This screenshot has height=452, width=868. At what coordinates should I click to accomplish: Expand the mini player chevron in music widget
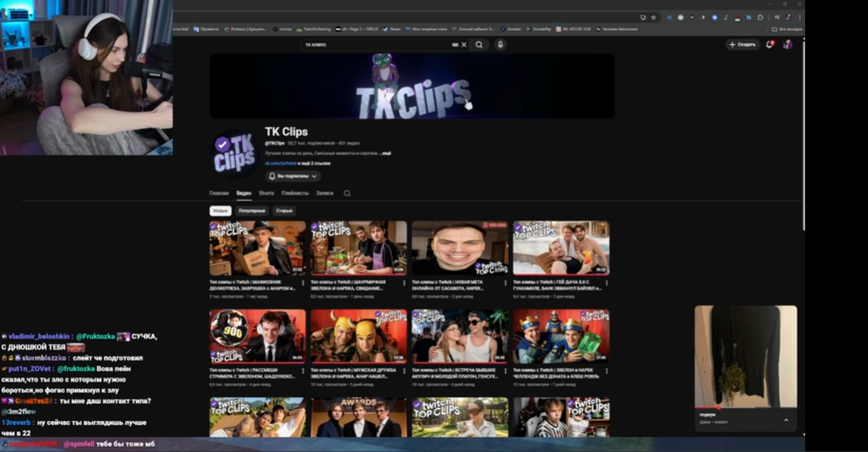tap(786, 420)
